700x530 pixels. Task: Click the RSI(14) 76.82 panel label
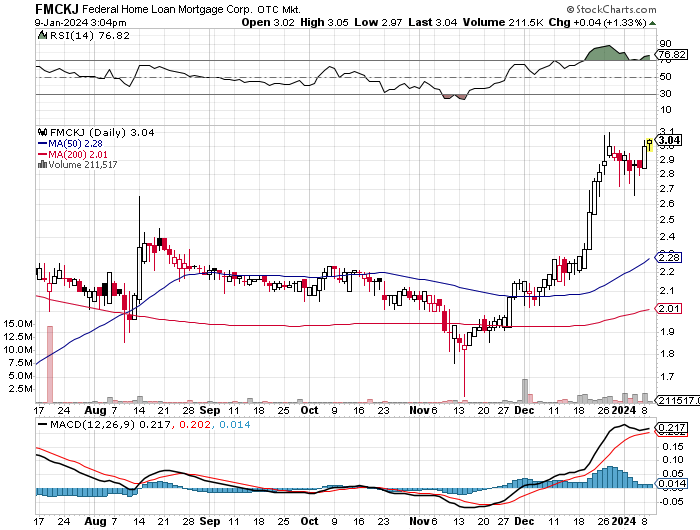tap(89, 35)
